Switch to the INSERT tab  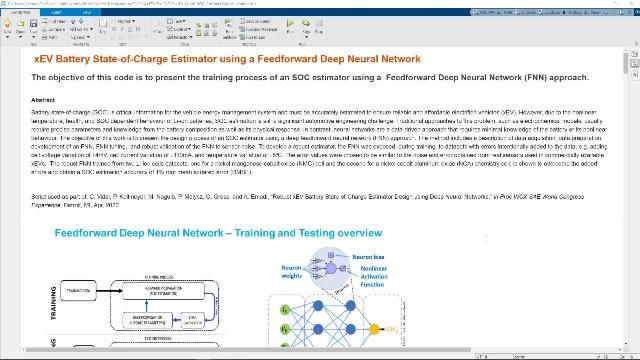pyautogui.click(x=56, y=12)
